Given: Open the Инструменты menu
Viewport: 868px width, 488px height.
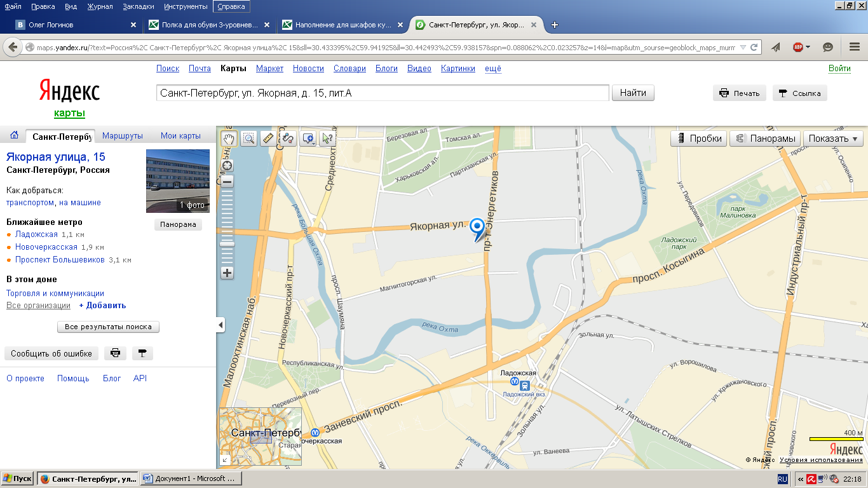Looking at the screenshot, I should coord(185,6).
